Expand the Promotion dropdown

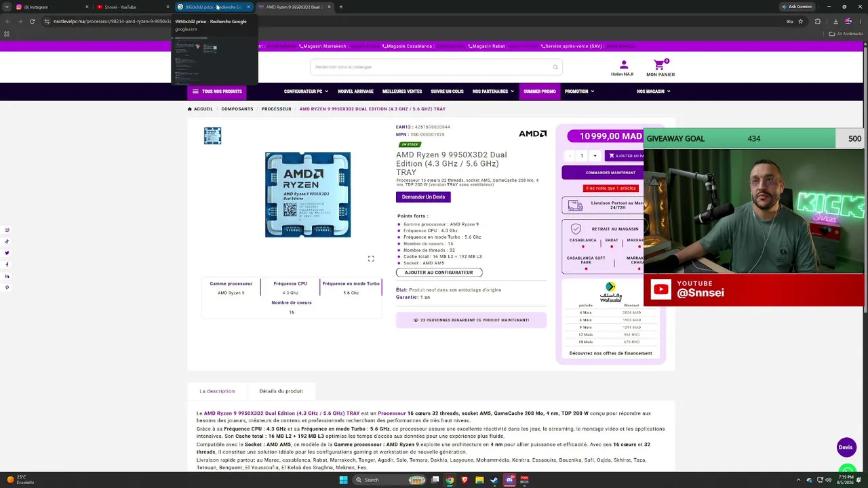coord(579,91)
